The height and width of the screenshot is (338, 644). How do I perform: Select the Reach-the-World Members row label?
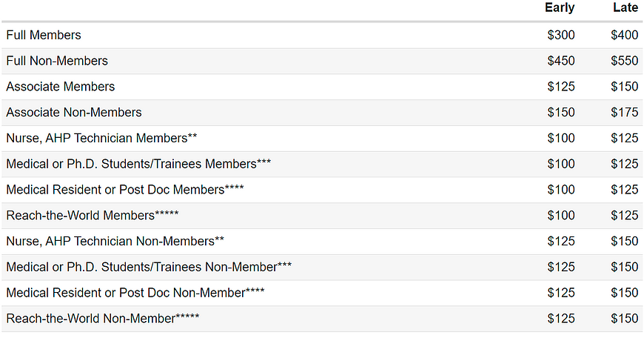click(x=93, y=216)
